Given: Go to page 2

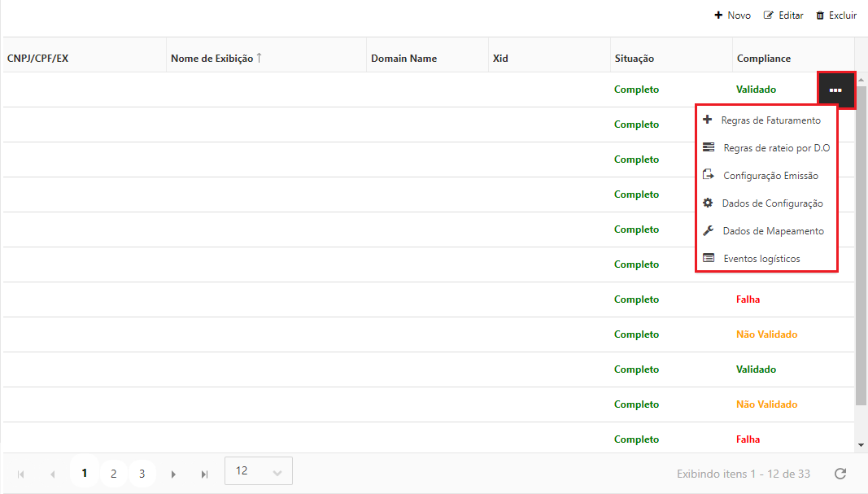Looking at the screenshot, I should coord(113,474).
